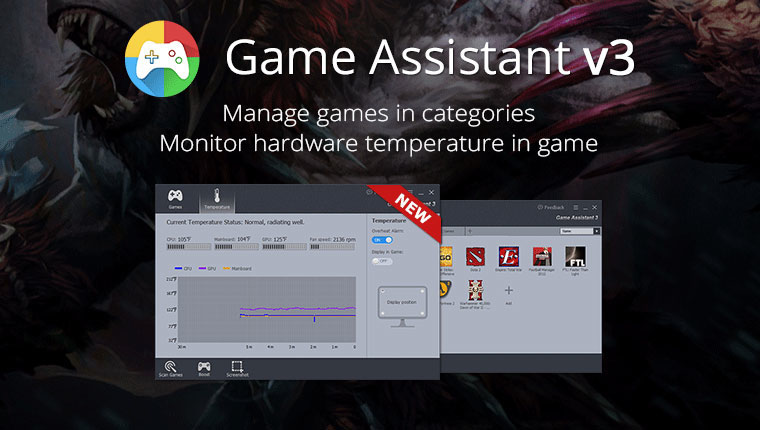Click the blue CPU legend marker
The width and height of the screenshot is (760, 430).
tap(178, 268)
